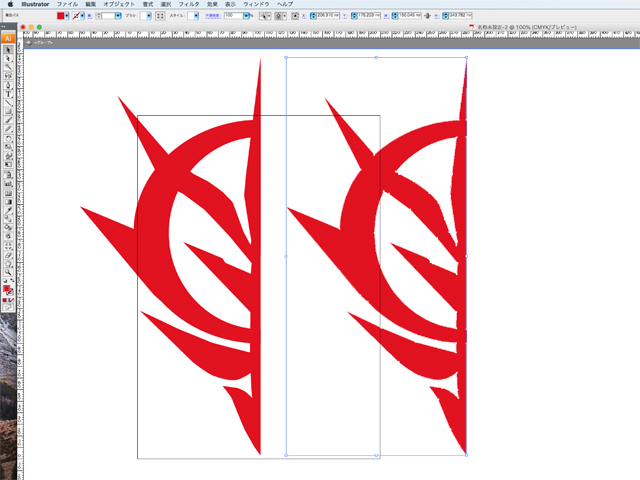The image size is (640, 480).
Task: Open the fill color dropdown in control bar
Action: pyautogui.click(x=67, y=16)
